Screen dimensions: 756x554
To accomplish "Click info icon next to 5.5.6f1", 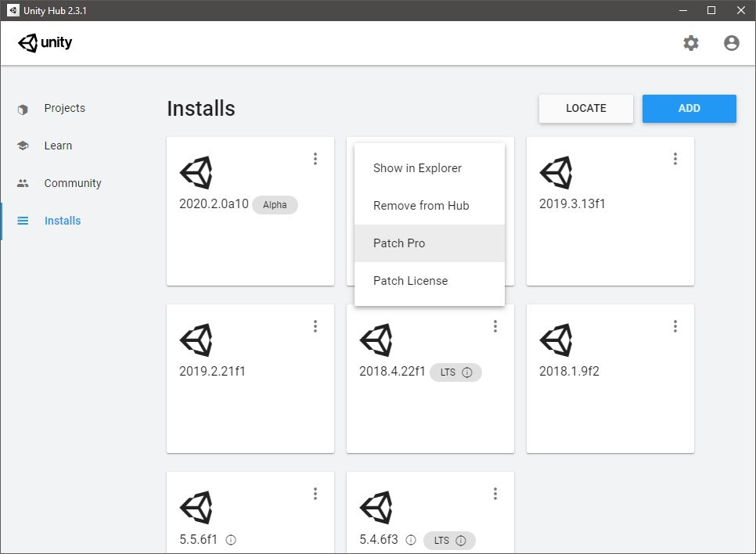I will 231,540.
